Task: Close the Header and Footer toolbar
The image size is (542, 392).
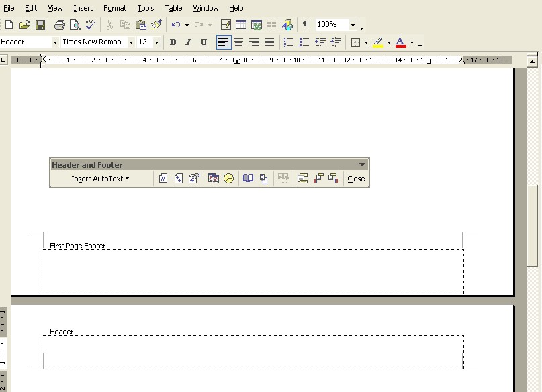Action: pos(356,179)
